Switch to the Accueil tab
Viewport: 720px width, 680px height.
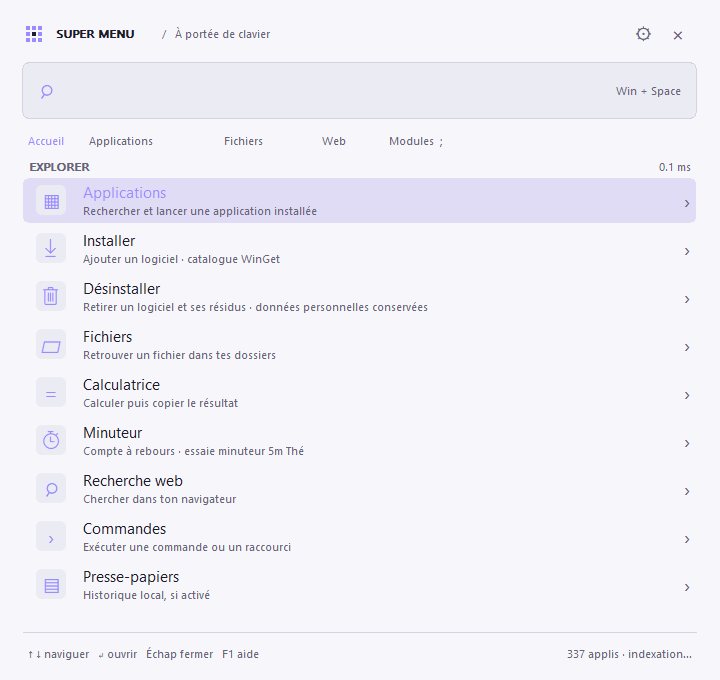[46, 141]
